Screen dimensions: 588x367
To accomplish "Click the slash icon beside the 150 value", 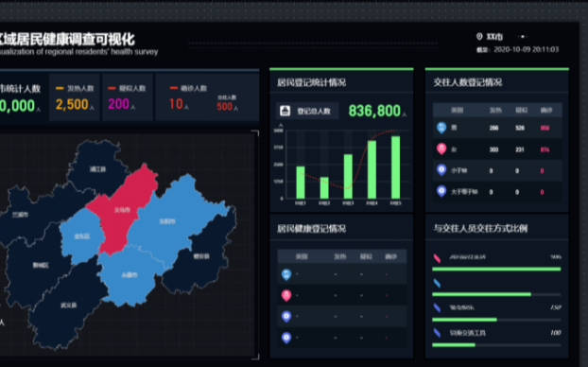I will [437, 307].
